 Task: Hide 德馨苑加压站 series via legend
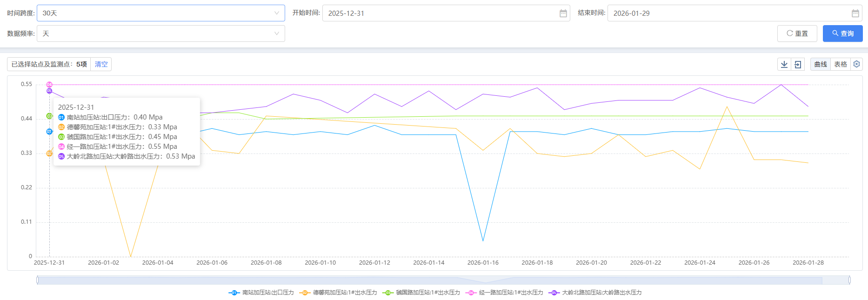pyautogui.click(x=338, y=293)
